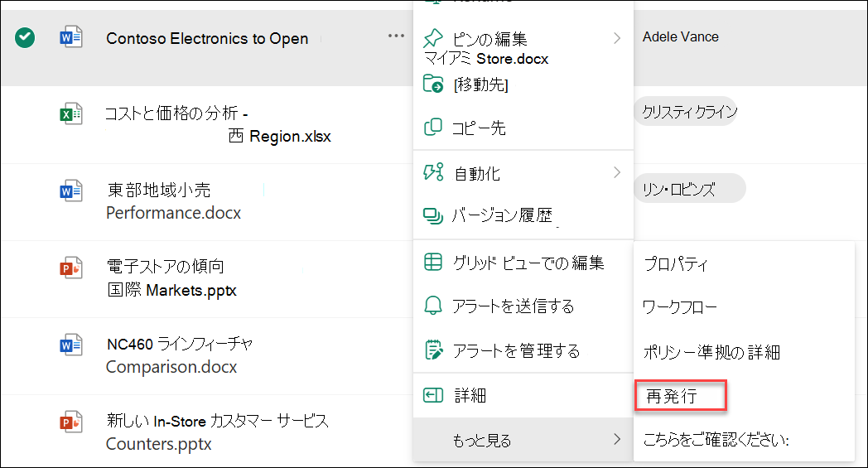Click クリスティ クライン person chip

[686, 111]
